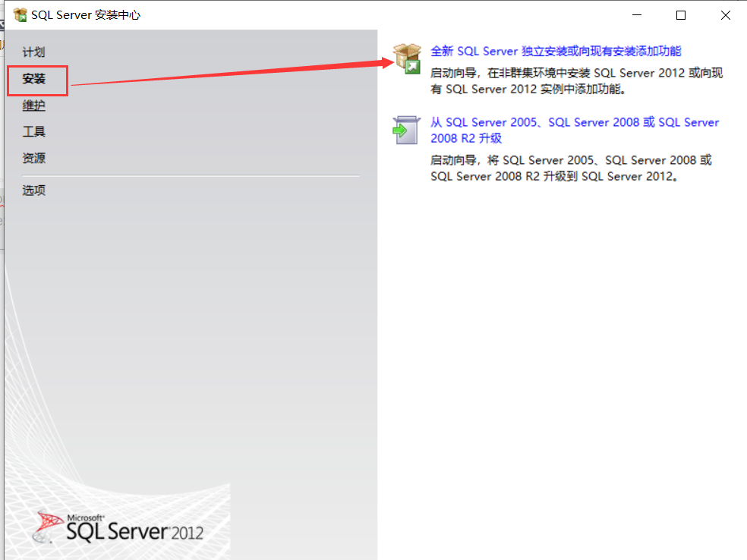Click the new standalone installation box icon
The width and height of the screenshot is (747, 560).
coord(407,58)
